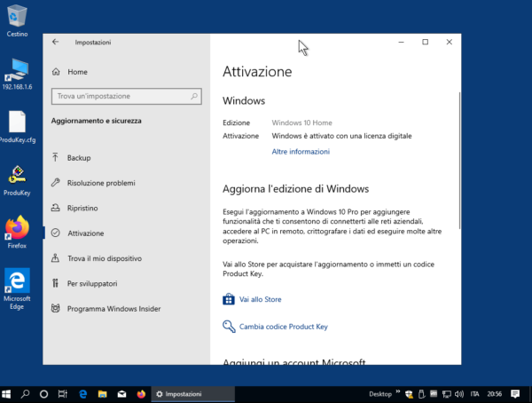The height and width of the screenshot is (403, 532).
Task: Launch Edge from the taskbar
Action: tap(82, 394)
